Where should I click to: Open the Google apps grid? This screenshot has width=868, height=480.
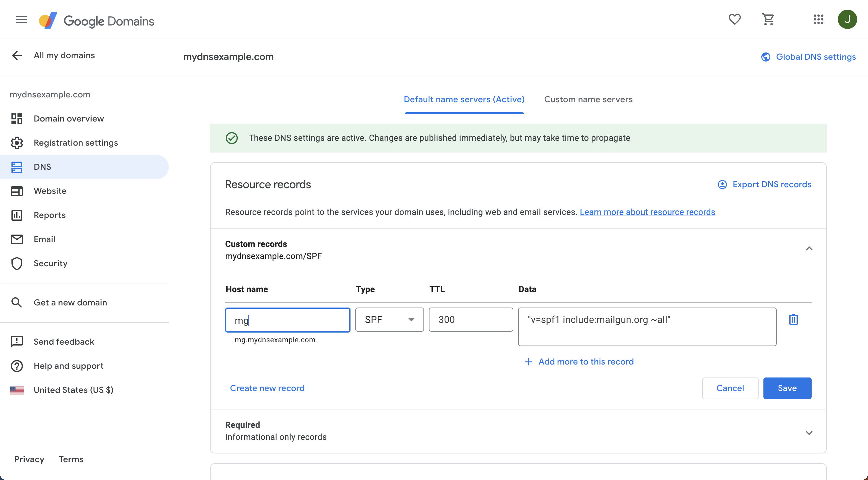[x=818, y=20]
